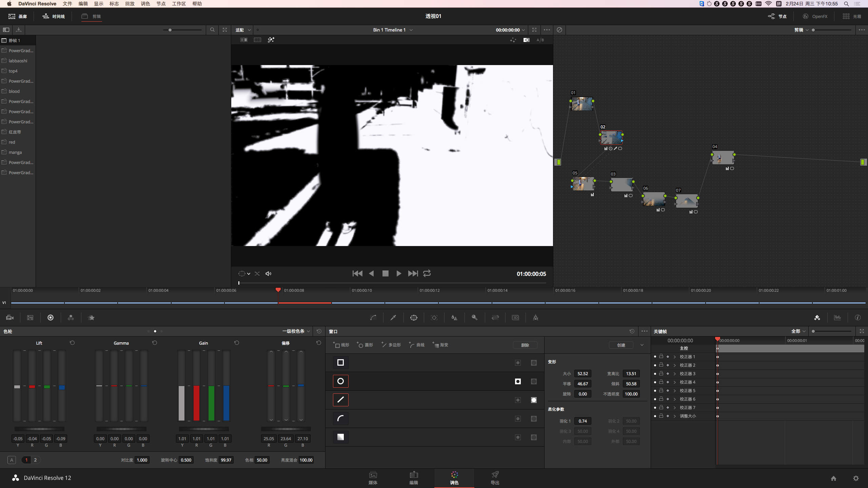The height and width of the screenshot is (488, 868).
Task: Open the 一级校色条 mode dropdown
Action: point(296,331)
